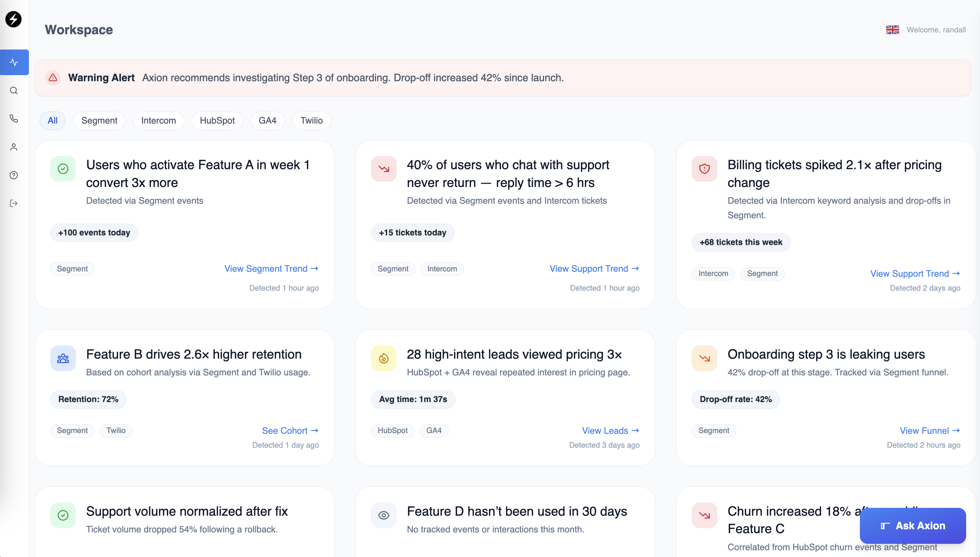Click 'Detected 2 hours ago' timestamp
Screen dimensions: 980x557
pyautogui.click(x=923, y=445)
